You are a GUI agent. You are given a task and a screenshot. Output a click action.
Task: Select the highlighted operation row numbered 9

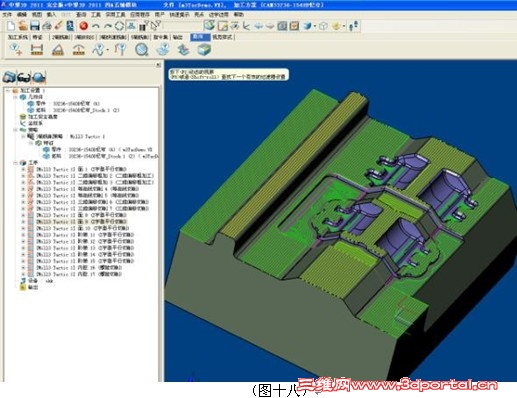click(x=81, y=222)
